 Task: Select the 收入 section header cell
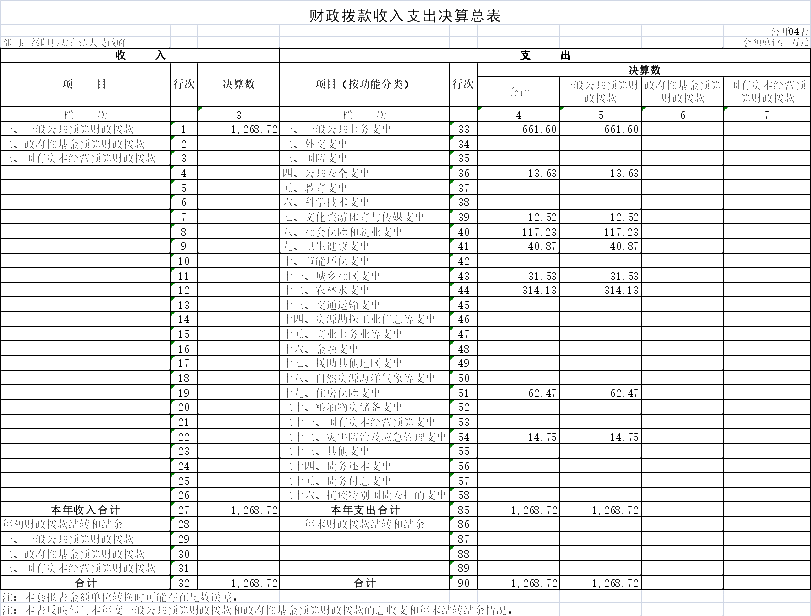tap(140, 56)
